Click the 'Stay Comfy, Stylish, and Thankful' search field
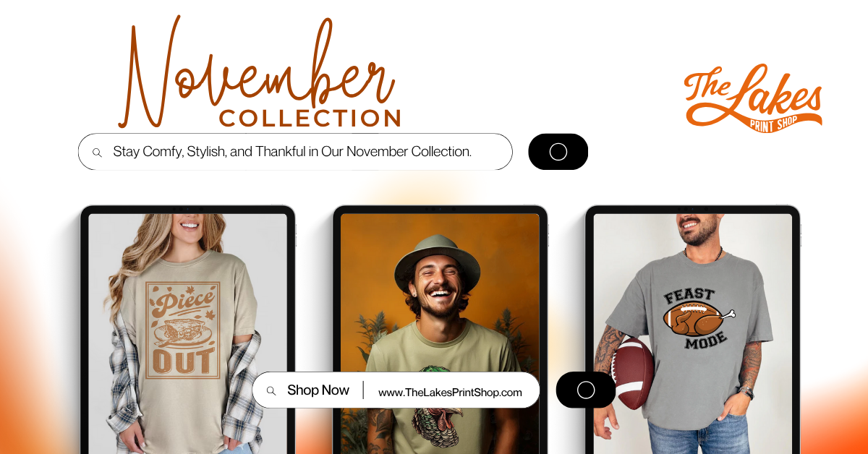 [295, 152]
